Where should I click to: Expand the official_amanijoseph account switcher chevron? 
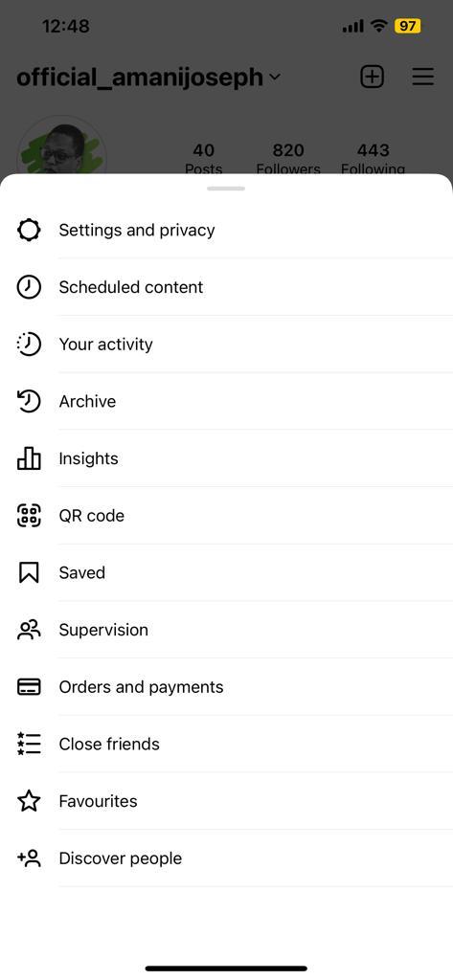tap(275, 78)
